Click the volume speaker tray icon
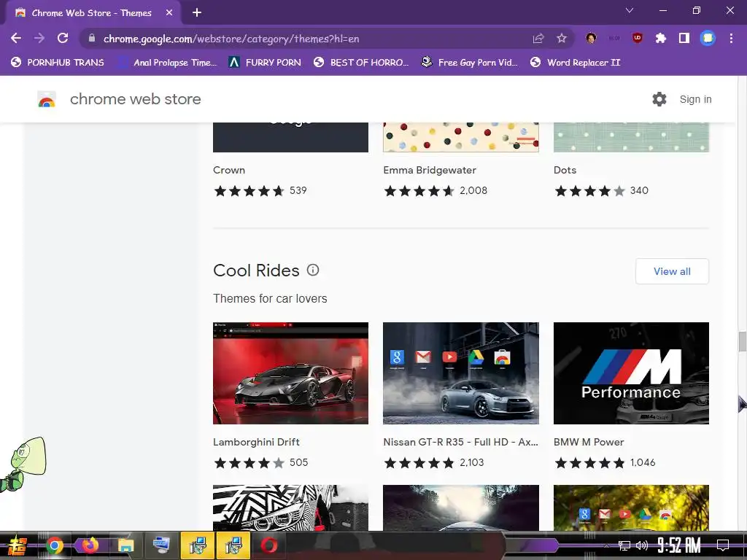 pos(642,545)
